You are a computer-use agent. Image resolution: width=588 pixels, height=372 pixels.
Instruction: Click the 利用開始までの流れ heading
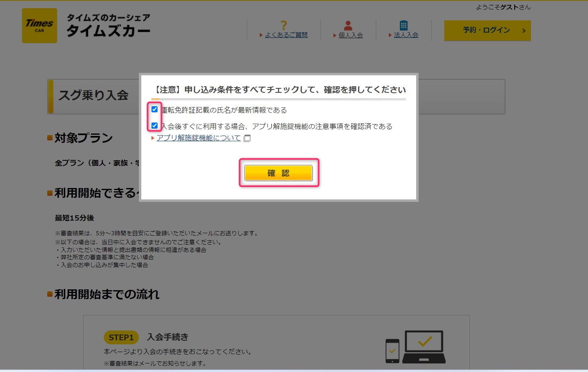coord(107,294)
